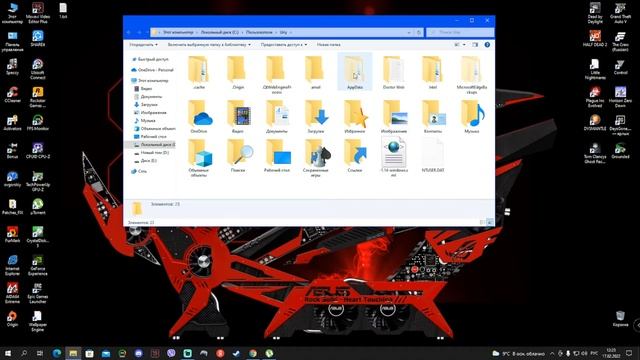Screen dimensions: 640x360
Task: Select the Музыка folder with note icon
Action: (472, 117)
